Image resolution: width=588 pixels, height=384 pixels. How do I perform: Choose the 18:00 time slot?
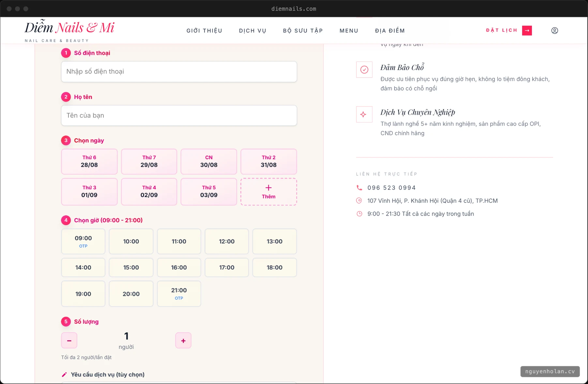coord(275,267)
